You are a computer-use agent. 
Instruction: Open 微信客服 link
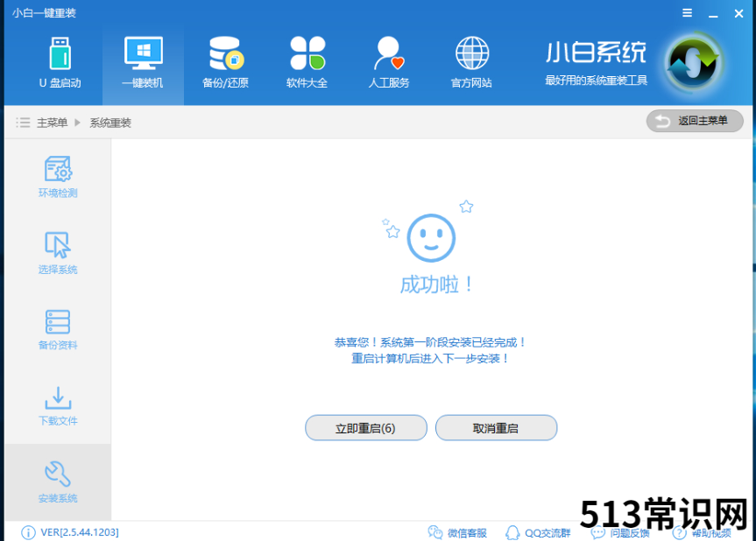457,532
